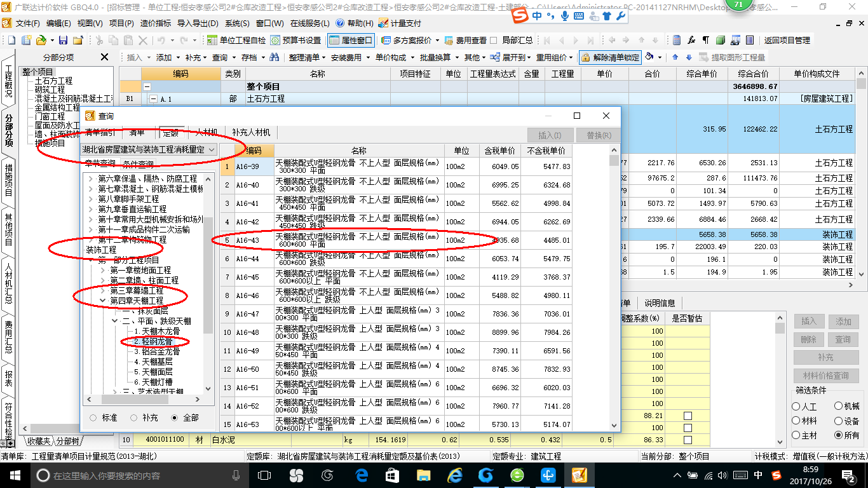868x488 pixels.
Task: Open 预算书设置 settings
Action: (295, 40)
